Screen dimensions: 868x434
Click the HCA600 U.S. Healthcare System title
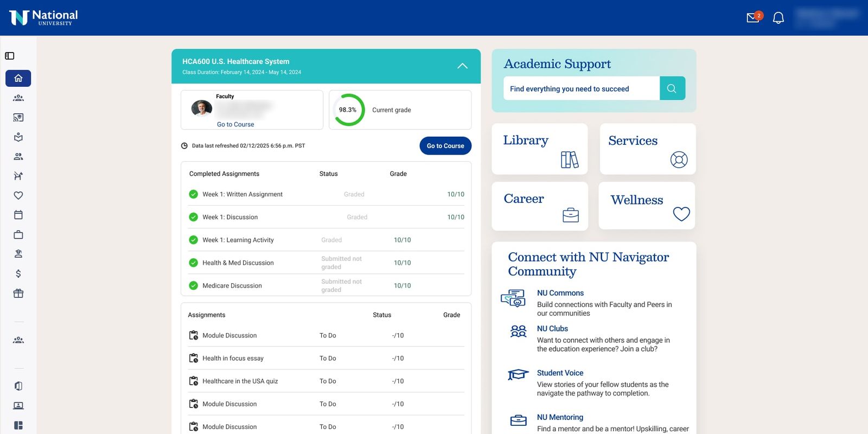tap(235, 61)
